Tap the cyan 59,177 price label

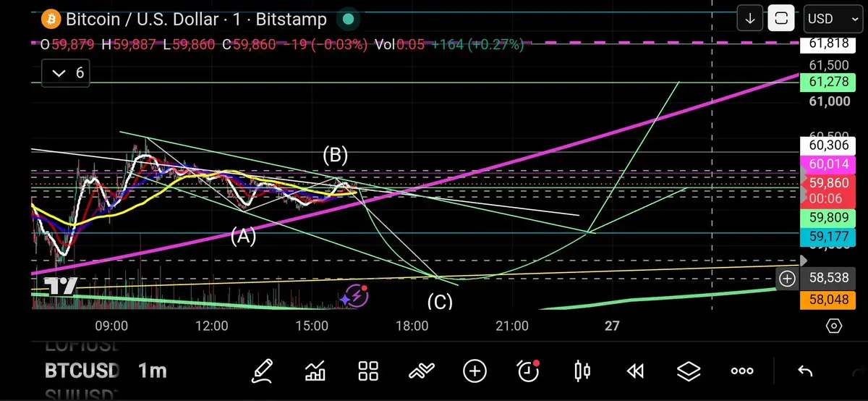(828, 236)
